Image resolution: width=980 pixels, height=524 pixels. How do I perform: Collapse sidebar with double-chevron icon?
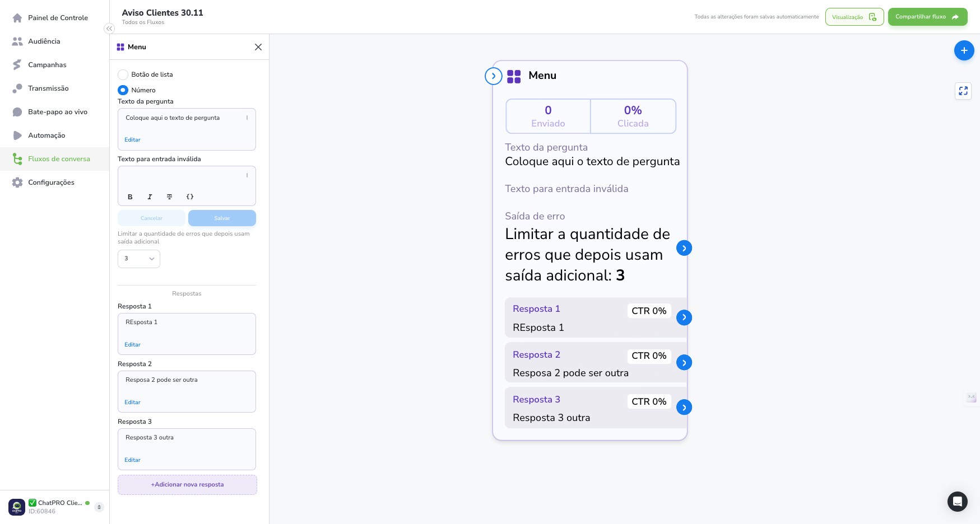pos(109,29)
